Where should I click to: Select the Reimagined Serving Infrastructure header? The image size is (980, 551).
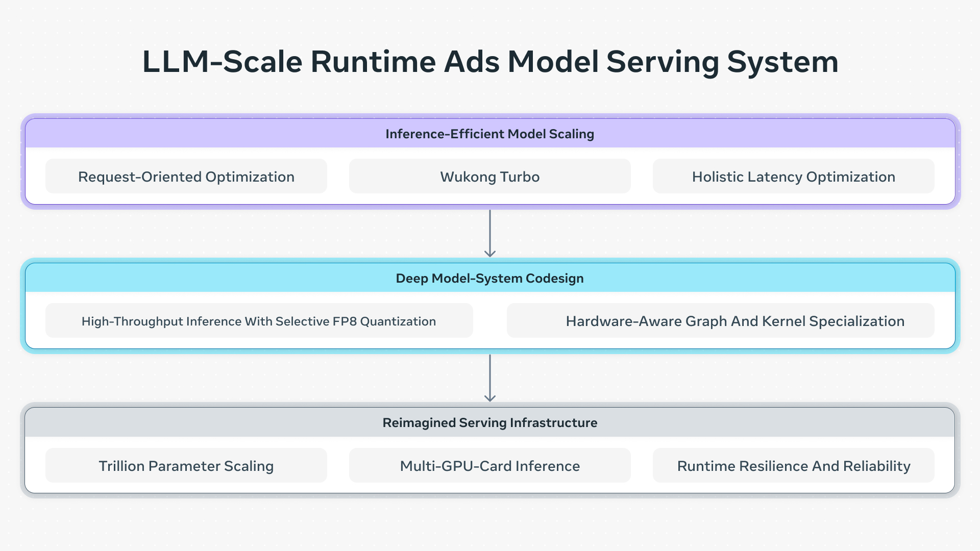[x=489, y=422]
